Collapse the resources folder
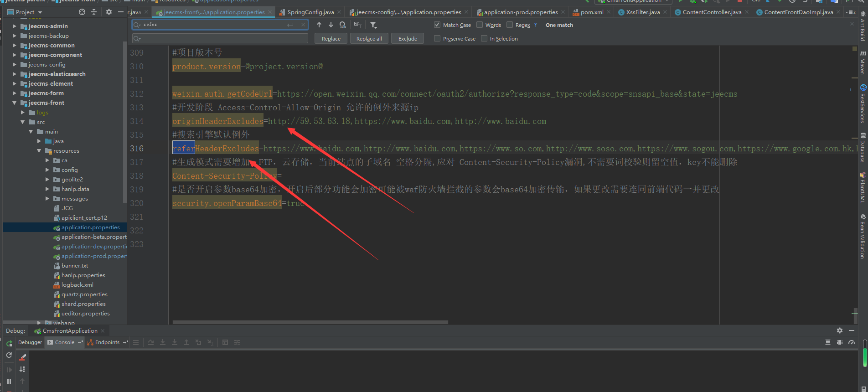Viewport: 868px width, 392px height. (x=39, y=151)
